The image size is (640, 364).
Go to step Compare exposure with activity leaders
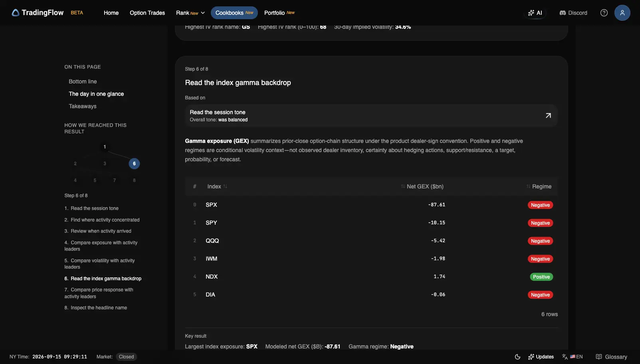[101, 246]
